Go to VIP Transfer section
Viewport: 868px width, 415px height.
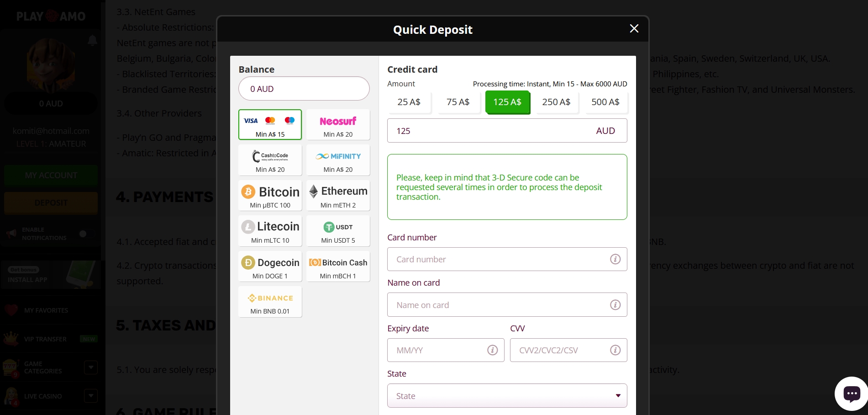[44, 339]
